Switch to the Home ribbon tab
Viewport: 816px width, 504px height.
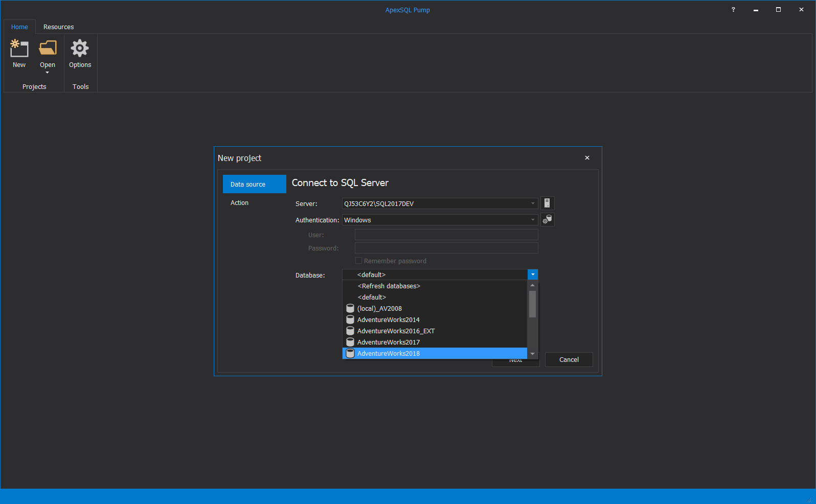pyautogui.click(x=19, y=27)
